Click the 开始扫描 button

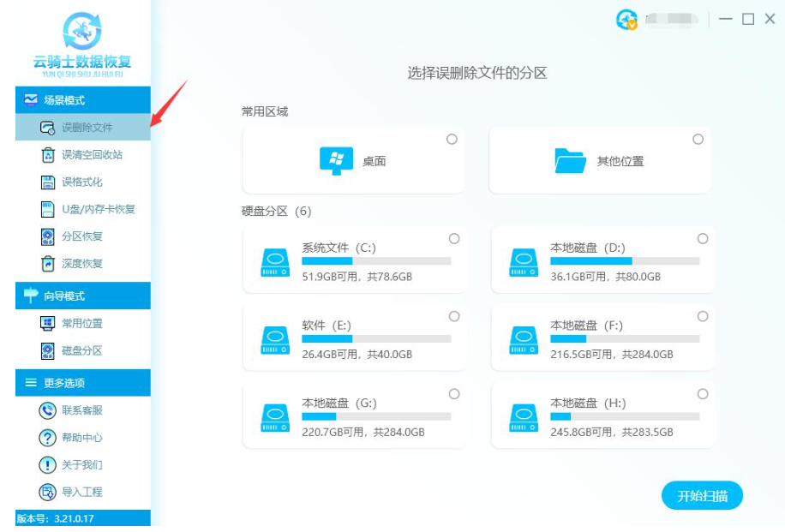point(702,496)
